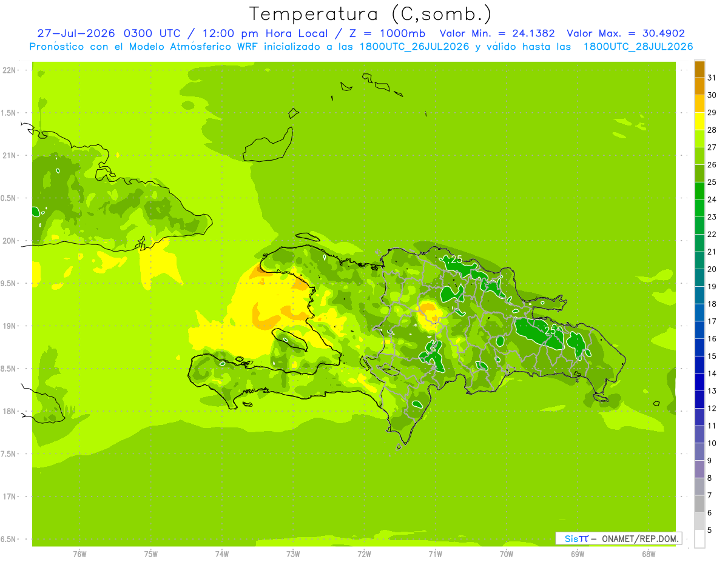
Task: Select legend swatch between 24 and 25
Action: [x=699, y=191]
